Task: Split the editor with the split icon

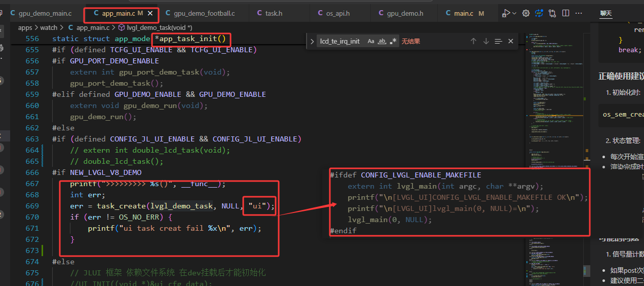Action: click(565, 13)
